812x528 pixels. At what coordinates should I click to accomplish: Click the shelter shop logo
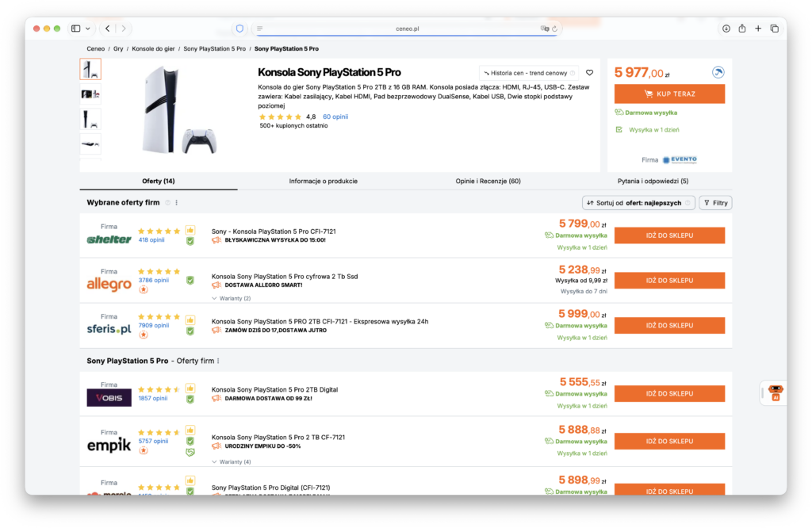pyautogui.click(x=109, y=239)
